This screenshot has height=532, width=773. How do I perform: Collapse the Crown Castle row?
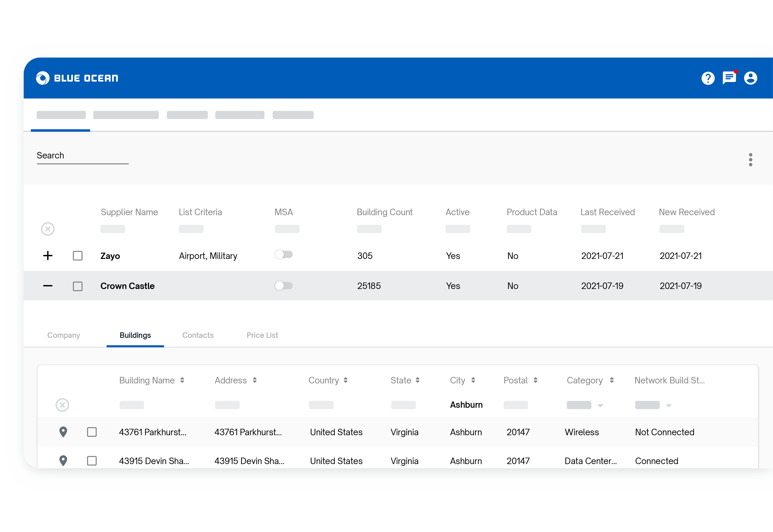(48, 286)
